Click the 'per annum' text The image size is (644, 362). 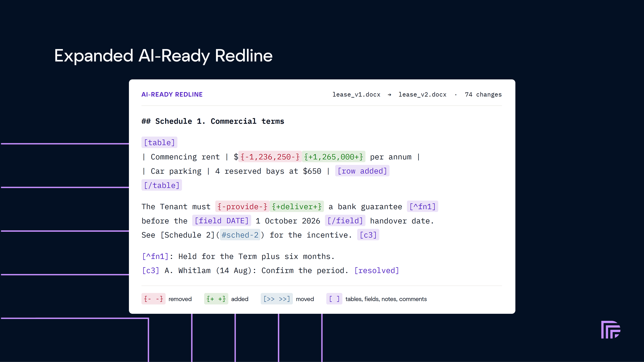pyautogui.click(x=391, y=157)
